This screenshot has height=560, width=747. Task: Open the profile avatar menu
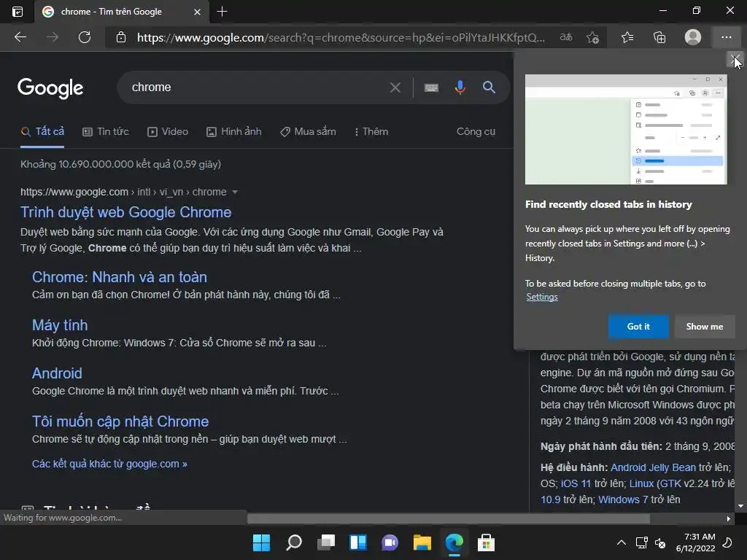(693, 37)
